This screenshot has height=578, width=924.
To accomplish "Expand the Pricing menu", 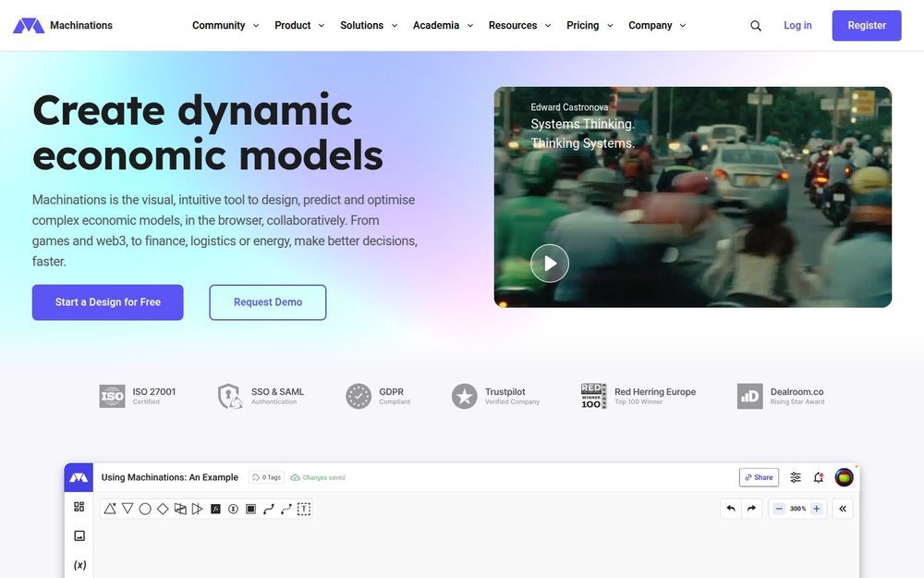I will click(x=590, y=25).
